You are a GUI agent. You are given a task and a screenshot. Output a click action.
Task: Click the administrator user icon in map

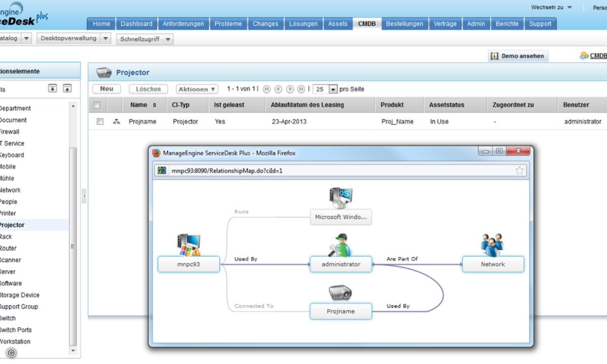340,245
